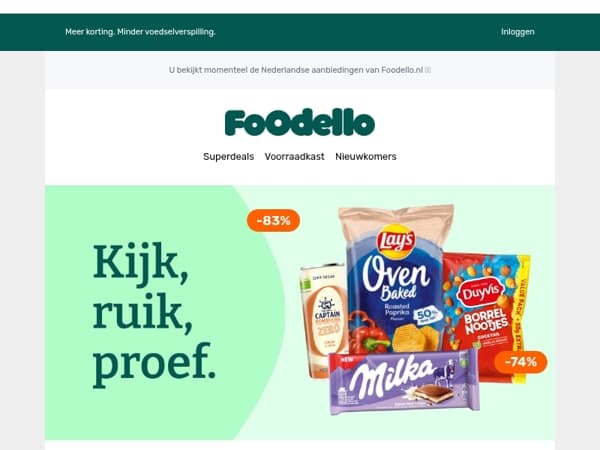Click the Milka chocolate bar image
The width and height of the screenshot is (600, 450).
pos(404,382)
